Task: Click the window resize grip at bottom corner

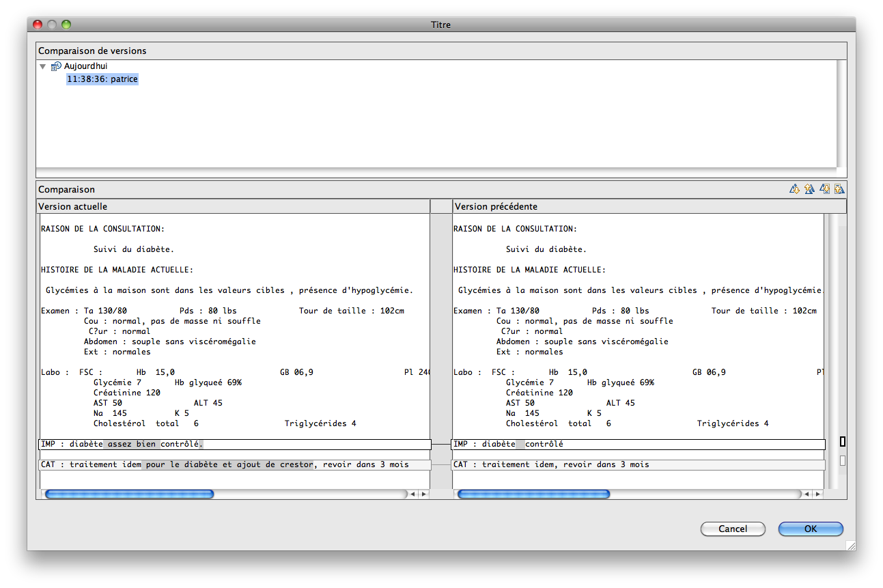Action: pos(850,545)
